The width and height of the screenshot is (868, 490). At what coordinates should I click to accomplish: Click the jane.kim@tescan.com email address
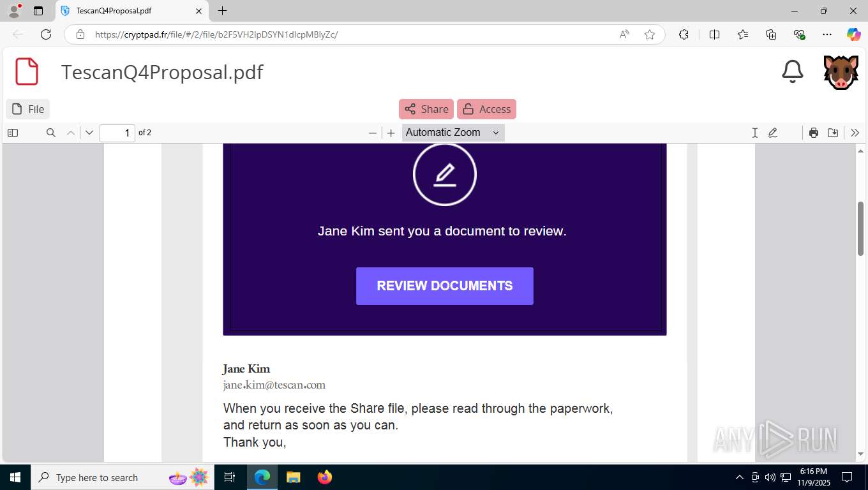click(x=274, y=385)
